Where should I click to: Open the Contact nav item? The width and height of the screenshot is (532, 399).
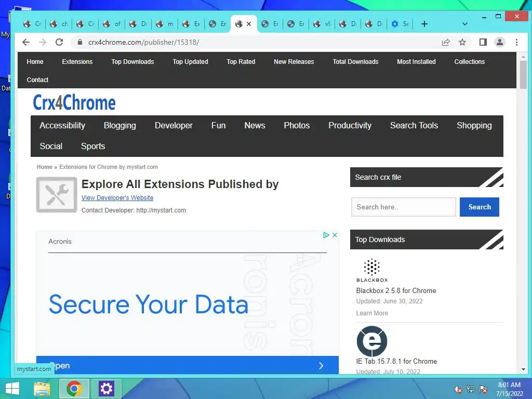pos(37,79)
